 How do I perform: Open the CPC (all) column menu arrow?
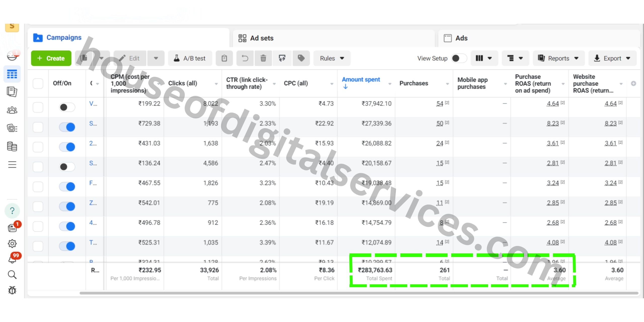(x=332, y=84)
